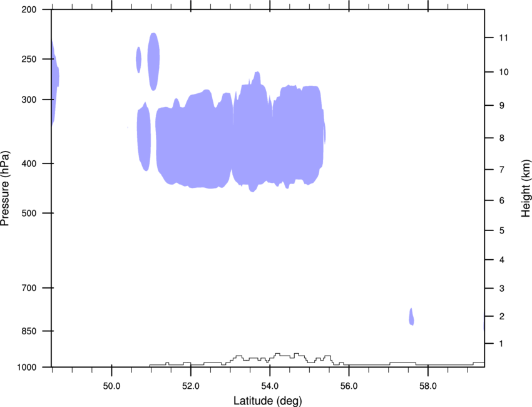Click the 1000 pressure tick label
Viewport: 532px width, 407px height.
click(x=27, y=368)
